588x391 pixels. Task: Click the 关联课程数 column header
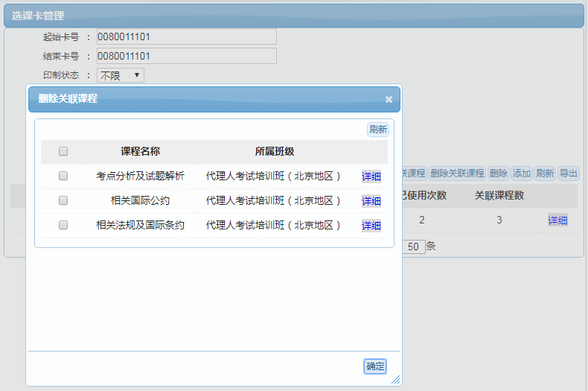499,195
